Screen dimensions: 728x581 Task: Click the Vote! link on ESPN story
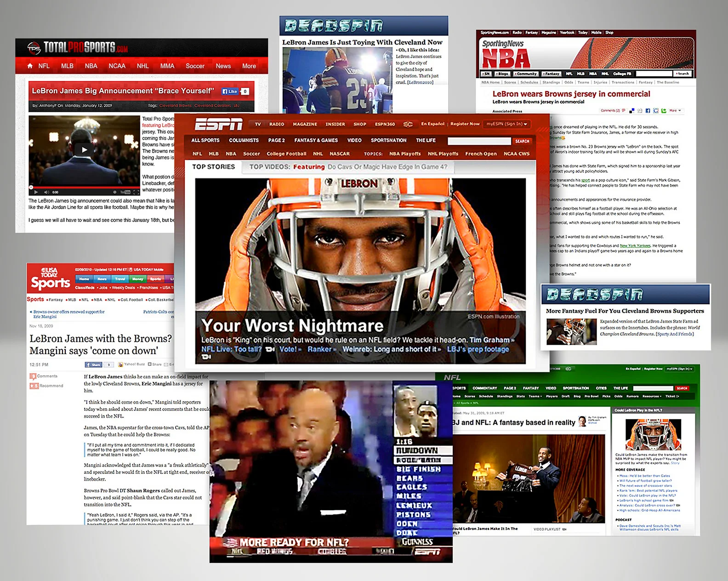(290, 349)
